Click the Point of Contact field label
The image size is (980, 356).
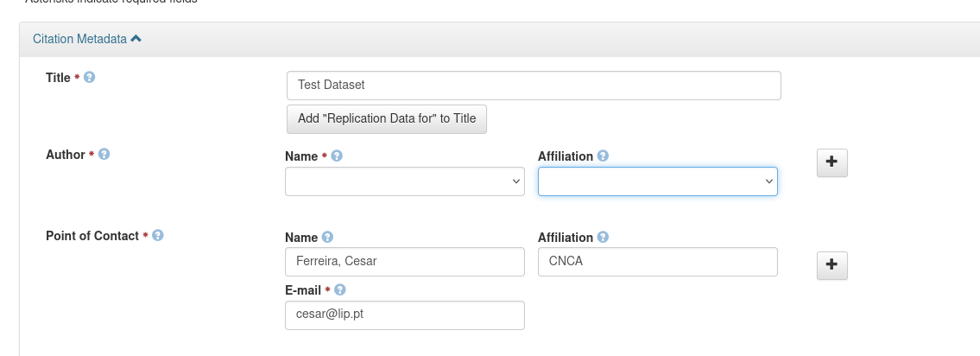click(92, 236)
